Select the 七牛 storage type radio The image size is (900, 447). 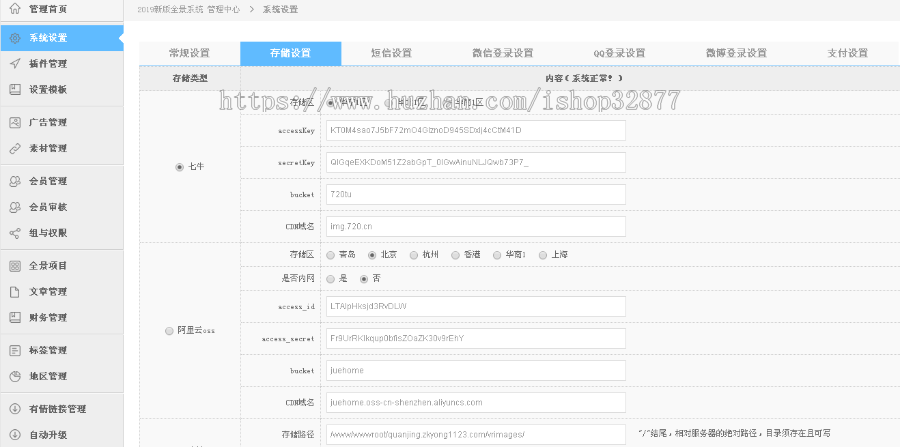tap(179, 167)
